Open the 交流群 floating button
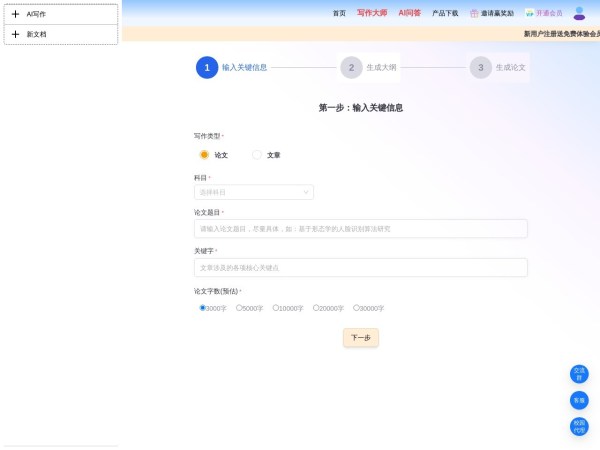This screenshot has height=450, width=600. point(579,374)
